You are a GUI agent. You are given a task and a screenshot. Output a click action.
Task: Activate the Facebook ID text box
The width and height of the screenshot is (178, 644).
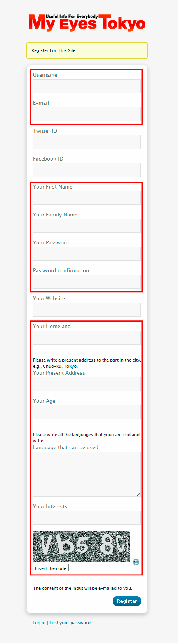87,170
